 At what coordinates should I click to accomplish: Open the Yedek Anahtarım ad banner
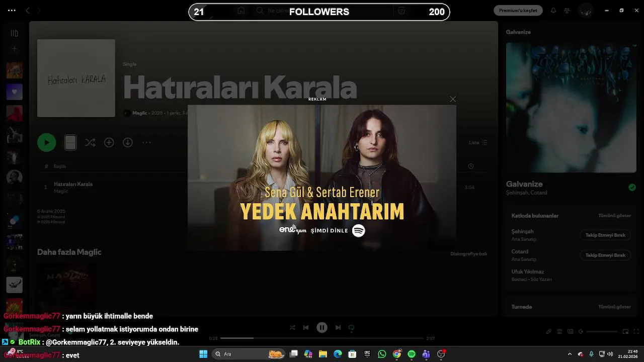click(322, 177)
